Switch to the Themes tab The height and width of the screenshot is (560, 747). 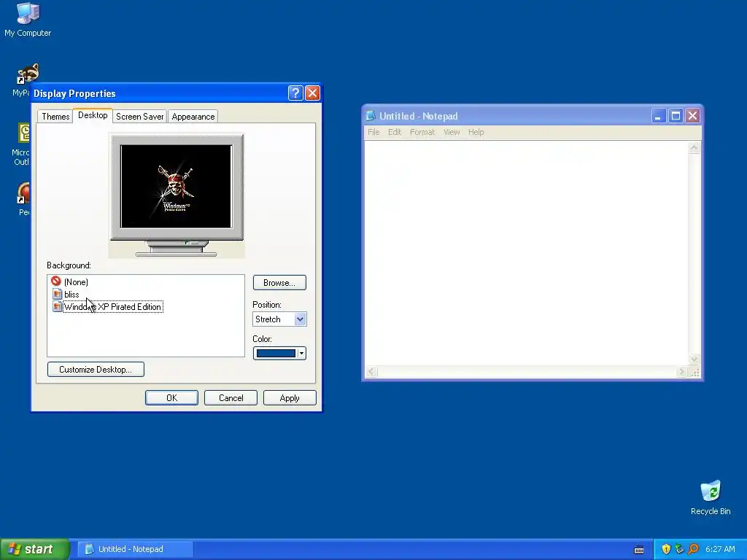tap(55, 117)
